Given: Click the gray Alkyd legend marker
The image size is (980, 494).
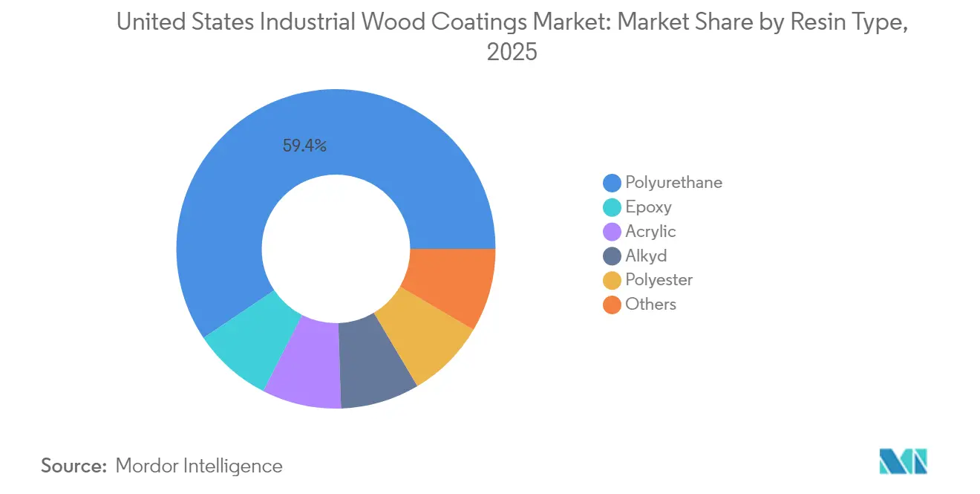Looking at the screenshot, I should (611, 256).
